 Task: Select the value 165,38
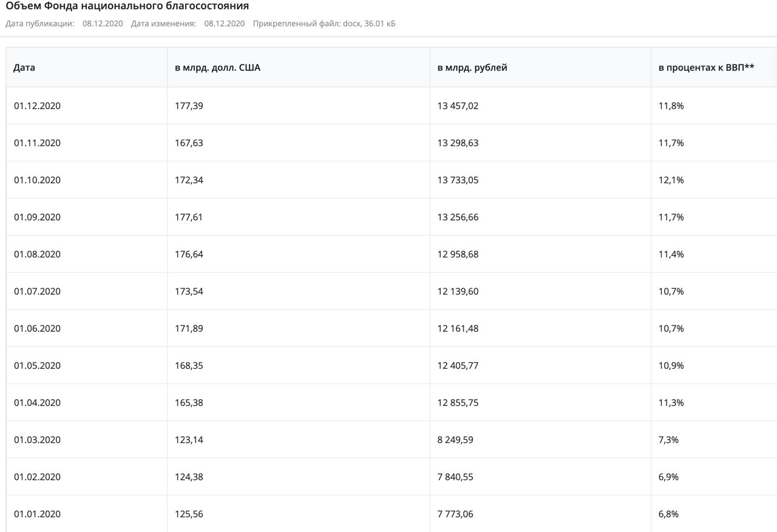point(189,402)
